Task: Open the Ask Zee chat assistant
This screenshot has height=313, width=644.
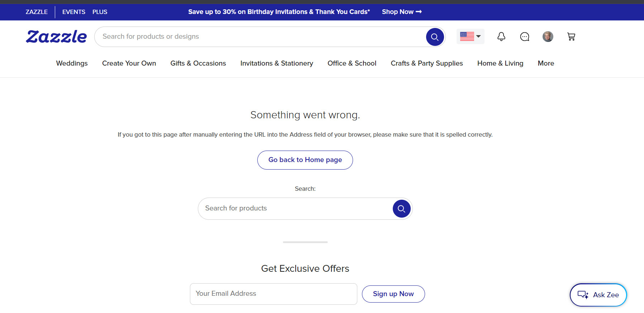Action: pyautogui.click(x=598, y=295)
